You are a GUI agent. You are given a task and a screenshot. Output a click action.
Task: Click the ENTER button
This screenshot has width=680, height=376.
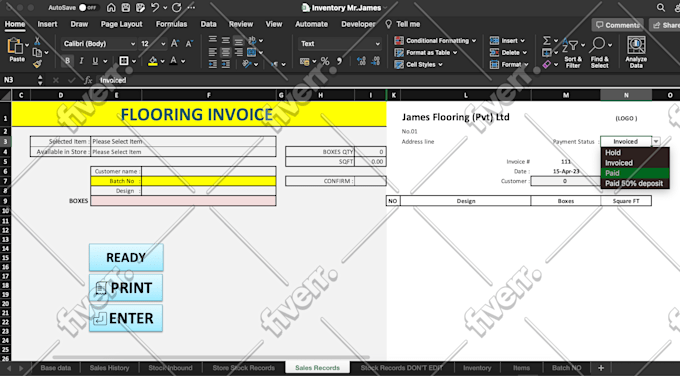[x=126, y=318]
